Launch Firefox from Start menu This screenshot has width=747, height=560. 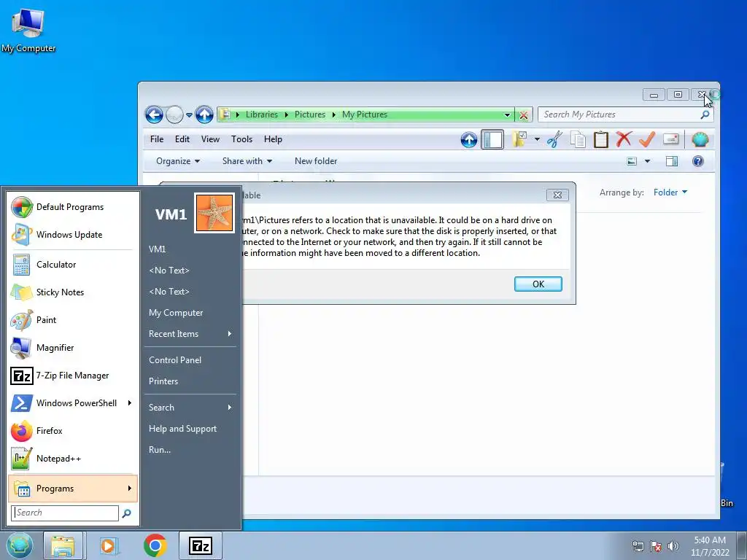point(72,430)
